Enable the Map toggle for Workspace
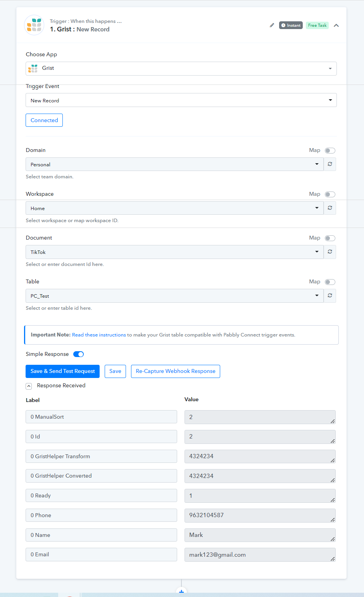This screenshot has width=364, height=597. point(330,194)
